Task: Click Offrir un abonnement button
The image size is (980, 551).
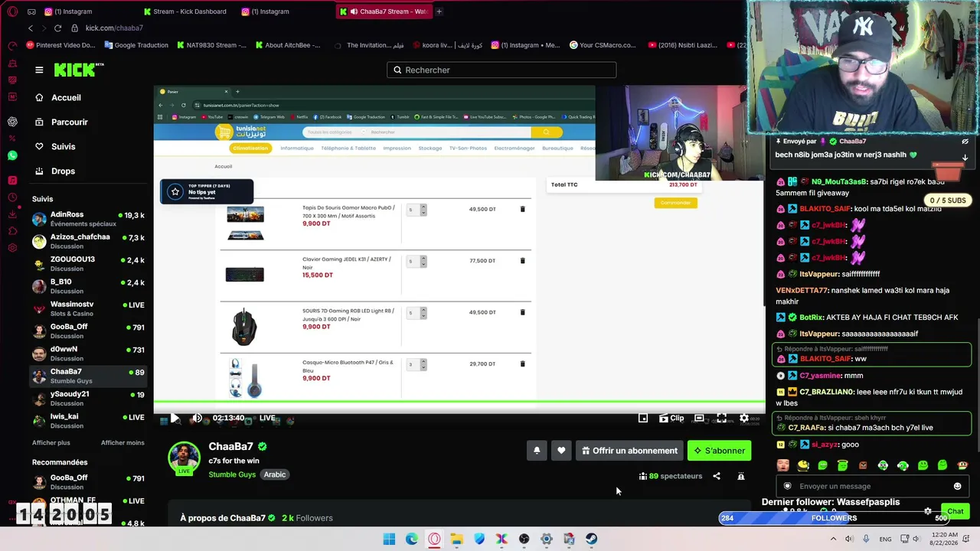Action: pos(629,451)
